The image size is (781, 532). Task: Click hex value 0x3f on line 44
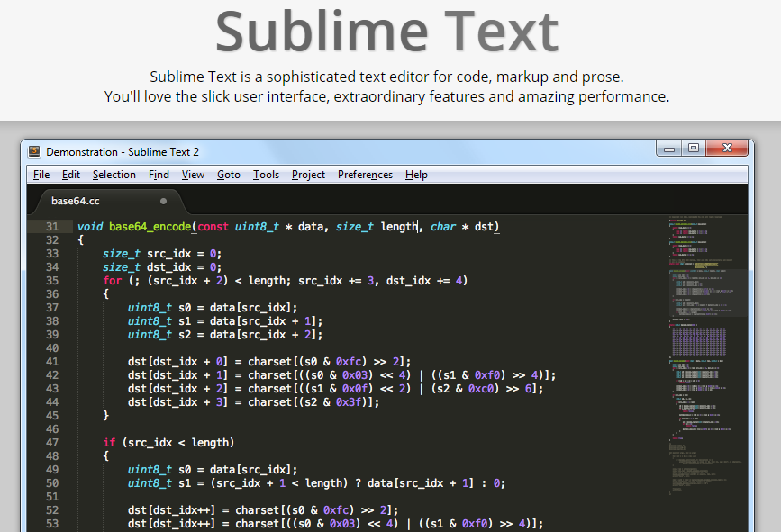coord(349,402)
